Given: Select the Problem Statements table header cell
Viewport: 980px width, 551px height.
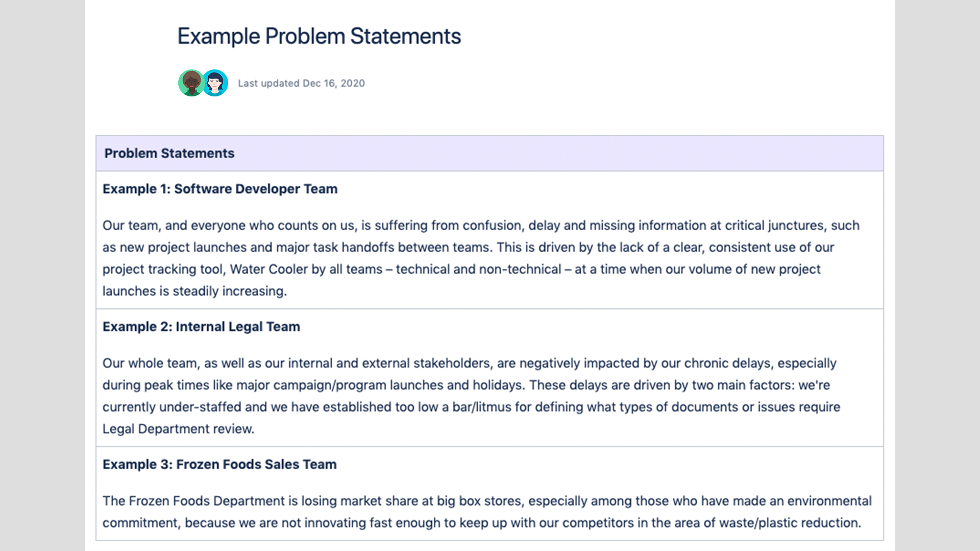Looking at the screenshot, I should tap(169, 153).
